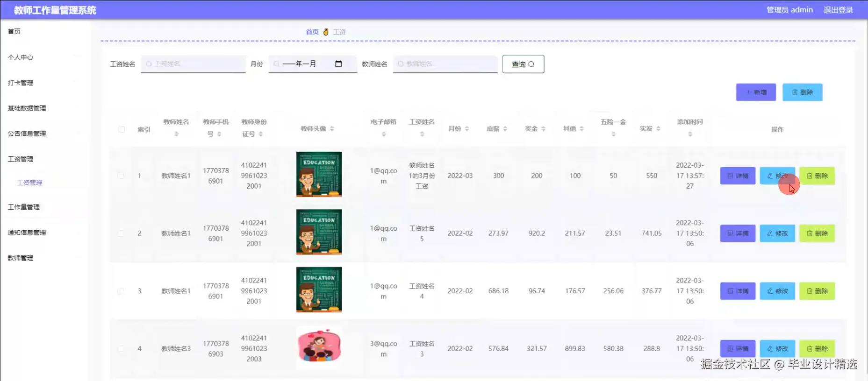Viewport: 868px width, 381px height.
Task: Click the top 删除 batch button
Action: click(x=803, y=92)
